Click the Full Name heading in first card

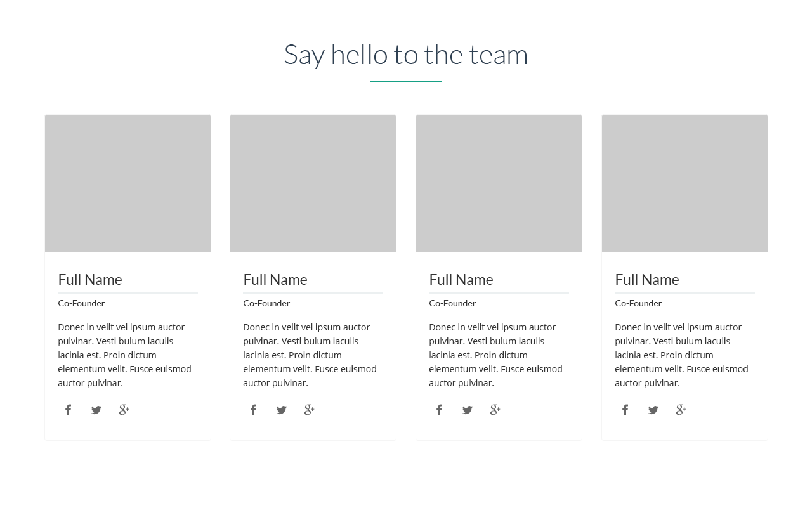point(90,279)
